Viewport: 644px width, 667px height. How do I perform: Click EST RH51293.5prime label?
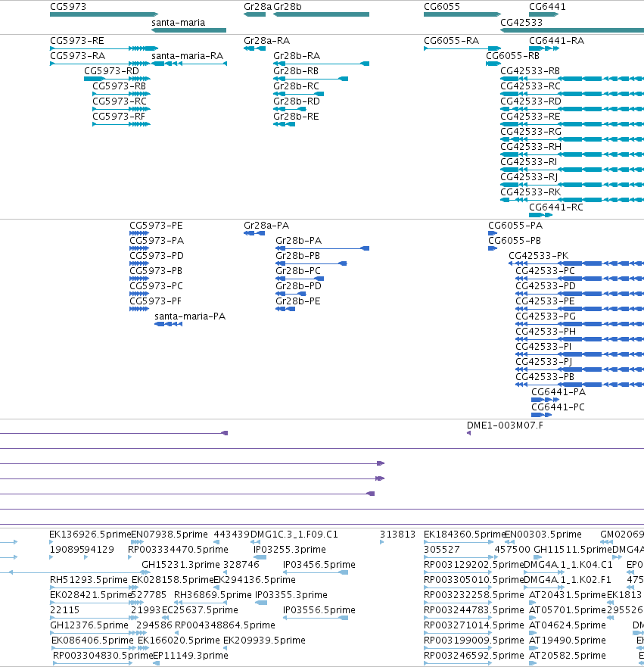pyautogui.click(x=89, y=580)
